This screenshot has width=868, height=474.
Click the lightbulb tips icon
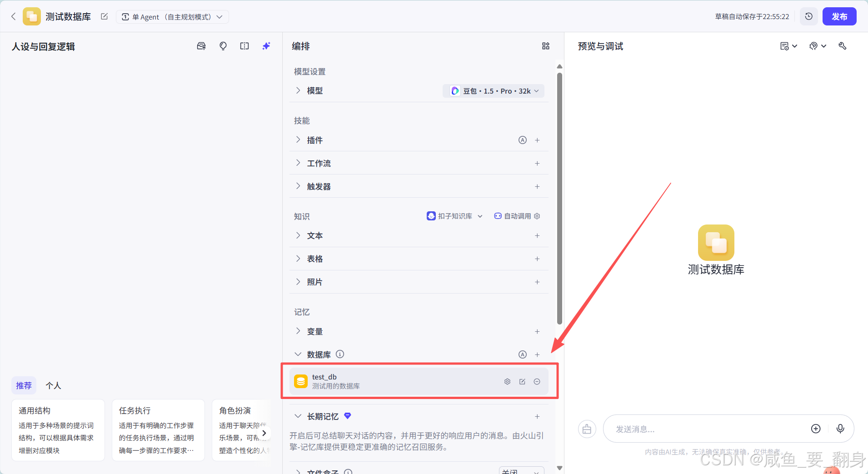pos(223,46)
